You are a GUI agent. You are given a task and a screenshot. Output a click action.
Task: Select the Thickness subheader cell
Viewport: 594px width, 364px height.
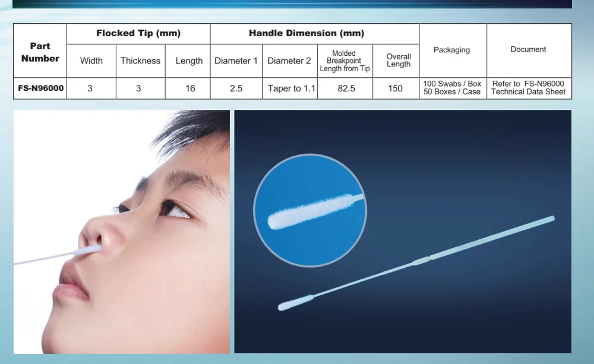coord(140,61)
